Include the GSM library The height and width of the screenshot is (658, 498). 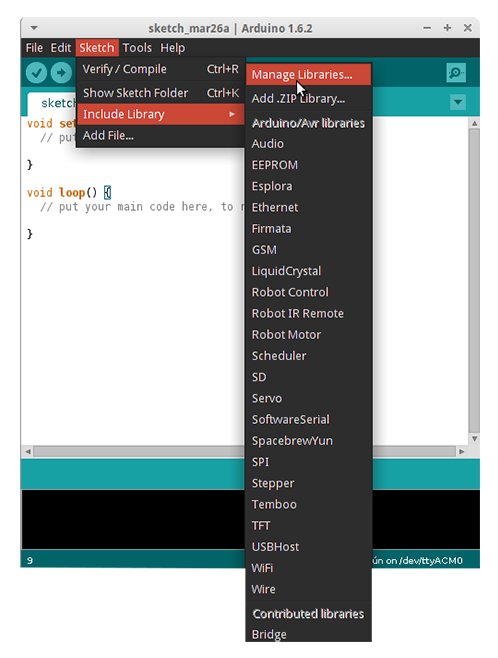coord(309,250)
